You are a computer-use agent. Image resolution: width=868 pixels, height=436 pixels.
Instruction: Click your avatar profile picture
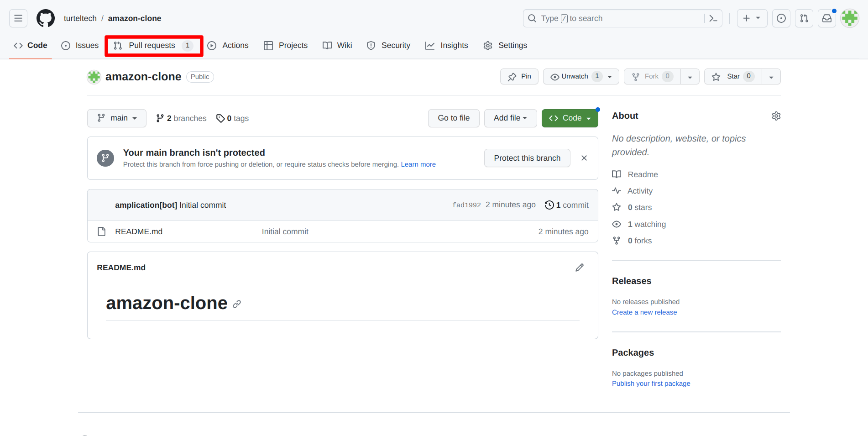coord(849,18)
